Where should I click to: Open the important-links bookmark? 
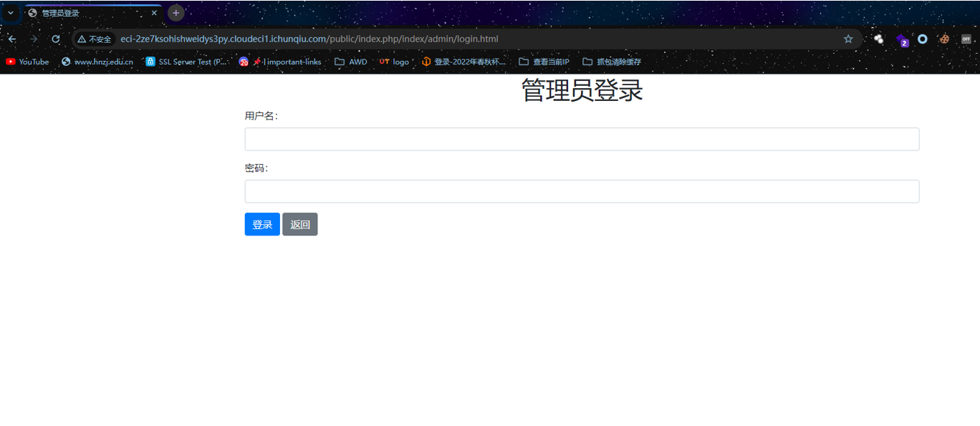point(280,62)
